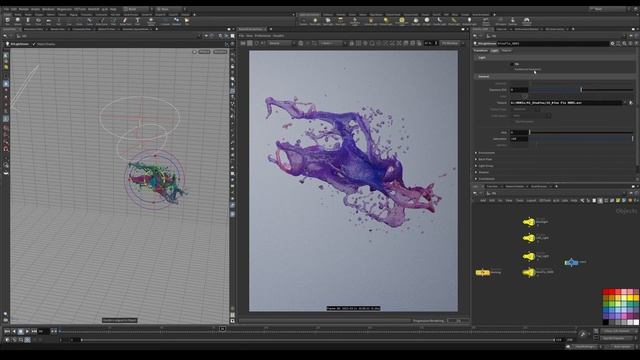
Task: Open the Preferences menu in Redshift RenderView
Action: (263, 36)
